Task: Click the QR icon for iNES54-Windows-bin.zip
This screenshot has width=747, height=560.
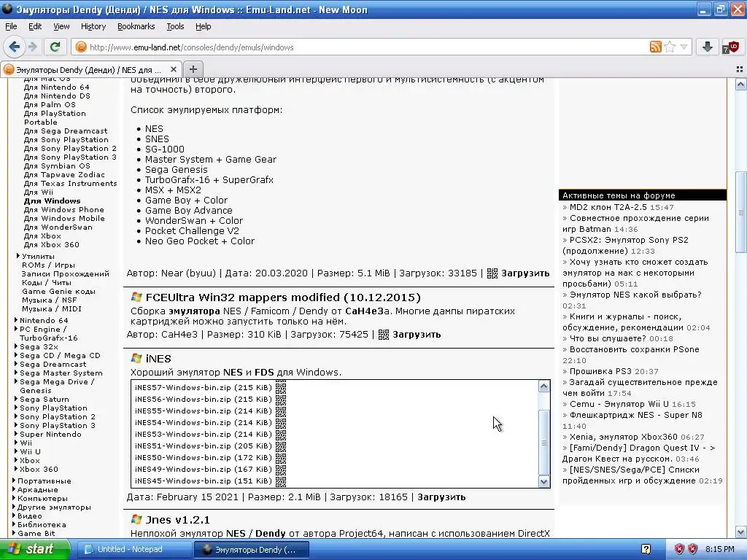Action: 281,422
